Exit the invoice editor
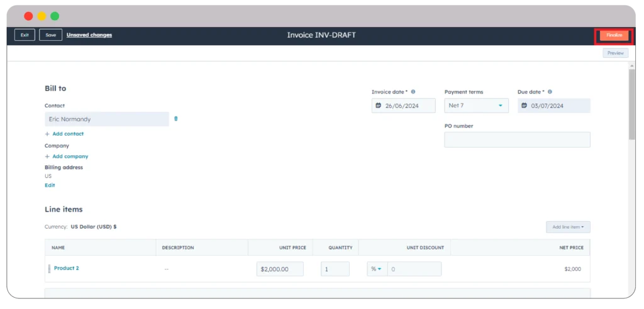 pyautogui.click(x=25, y=35)
